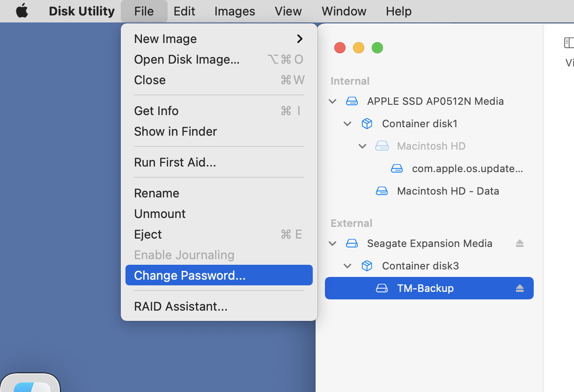The image size is (574, 392).
Task: Collapse the Macintosh HD disclosure chevron
Action: [x=362, y=146]
